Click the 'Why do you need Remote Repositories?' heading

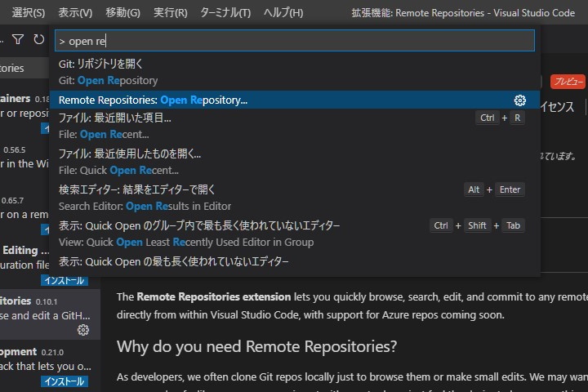point(257,346)
